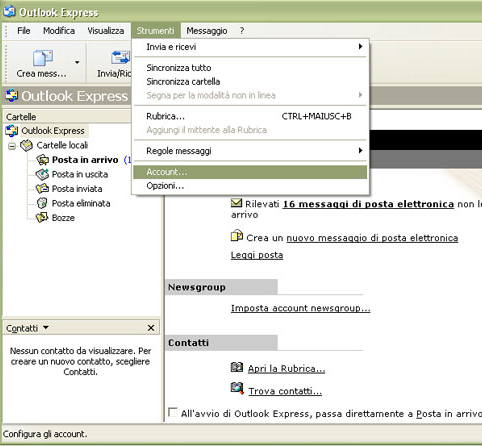Screen dimensions: 482x446
Task: Click the Posta eliminata trash icon
Action: [42, 203]
